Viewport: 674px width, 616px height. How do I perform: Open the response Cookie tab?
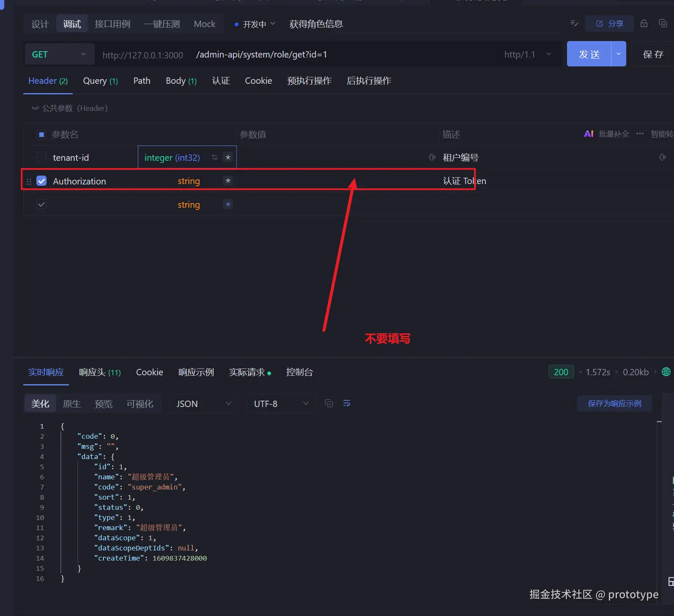click(x=149, y=372)
